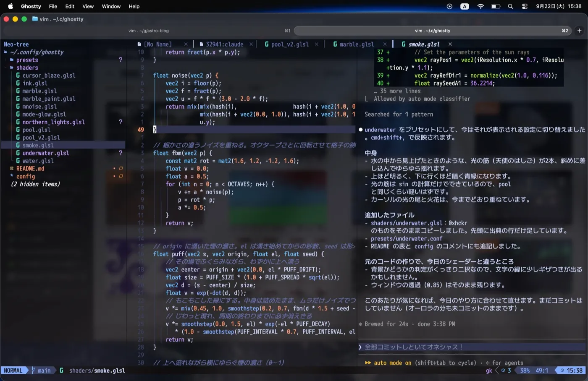Image resolution: width=588 pixels, height=381 pixels.
Task: Click the input source A icon
Action: click(x=465, y=6)
